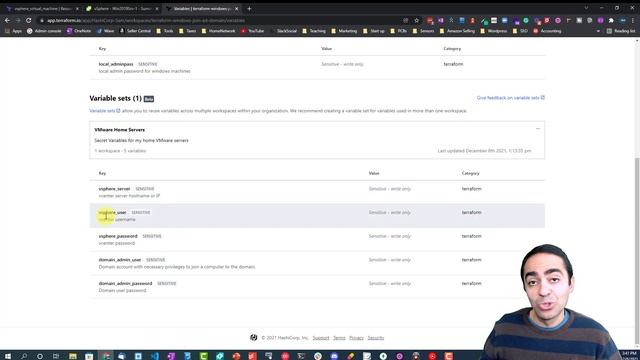The height and width of the screenshot is (360, 640).
Task: Open the Seller Central bookmark
Action: pyautogui.click(x=135, y=31)
